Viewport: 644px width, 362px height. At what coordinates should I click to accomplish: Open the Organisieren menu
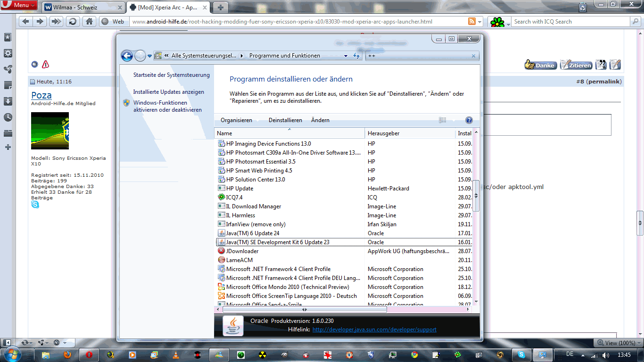236,120
